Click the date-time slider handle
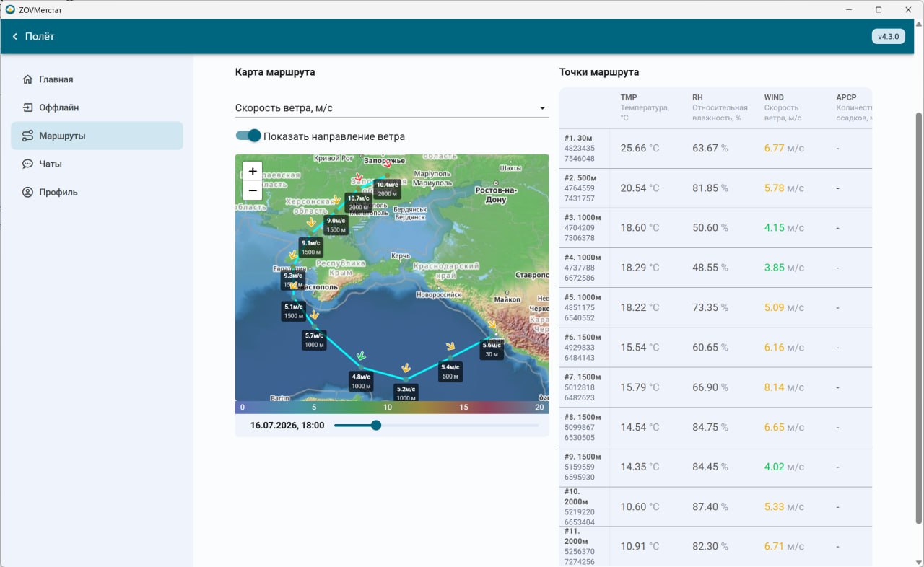Screen dimensions: 924x567 pyautogui.click(x=375, y=426)
